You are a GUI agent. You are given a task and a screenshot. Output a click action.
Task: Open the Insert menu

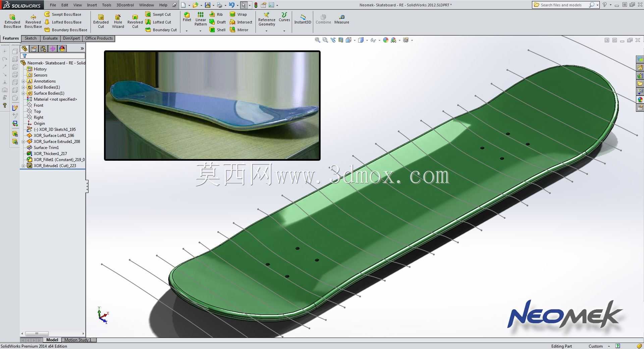92,5
